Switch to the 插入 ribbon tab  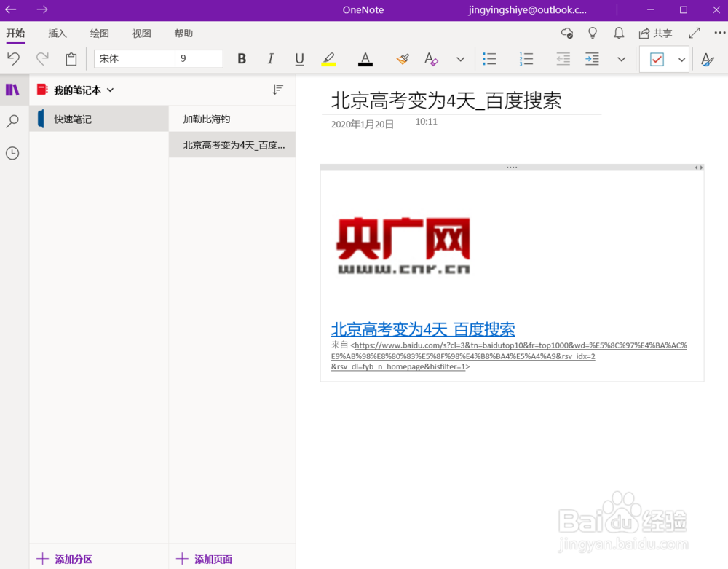tap(57, 33)
